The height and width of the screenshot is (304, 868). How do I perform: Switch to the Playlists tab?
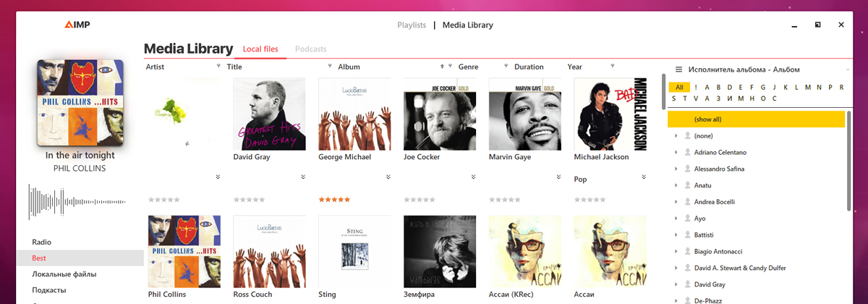(x=412, y=25)
